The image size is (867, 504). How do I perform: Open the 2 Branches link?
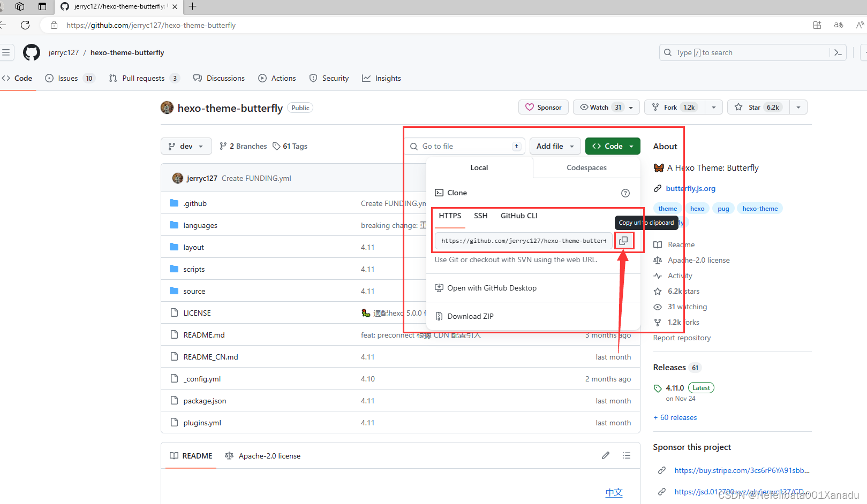243,146
